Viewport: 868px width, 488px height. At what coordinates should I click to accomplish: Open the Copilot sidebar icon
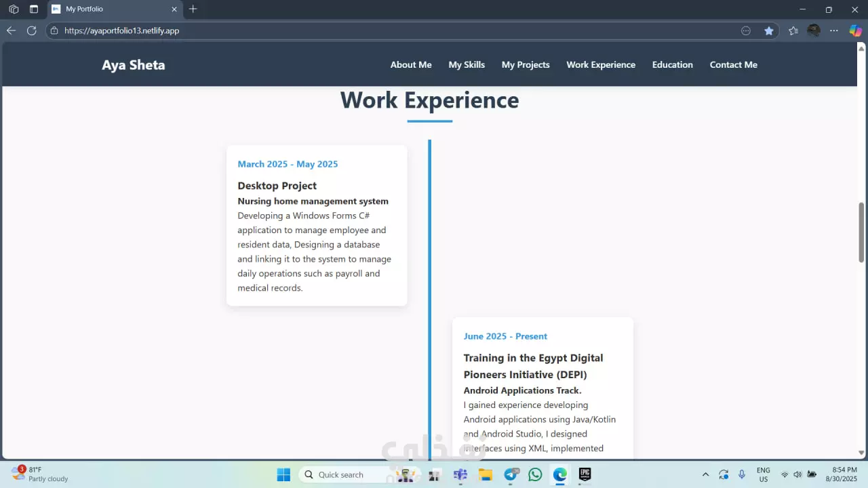(855, 30)
